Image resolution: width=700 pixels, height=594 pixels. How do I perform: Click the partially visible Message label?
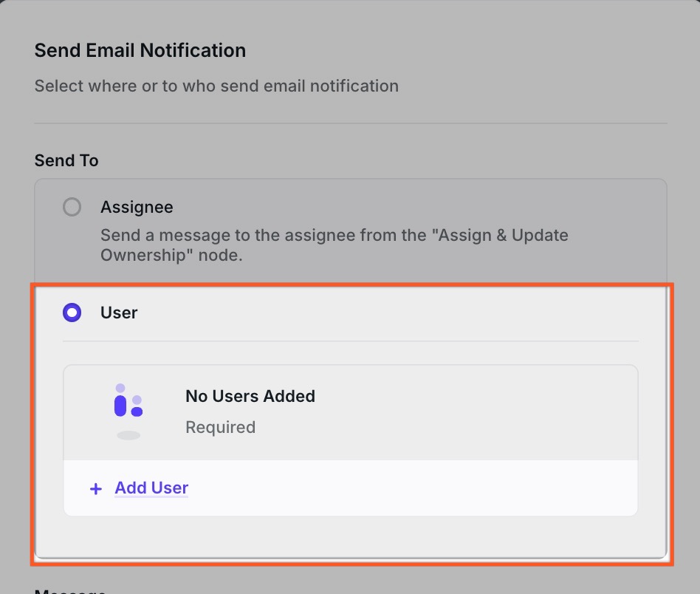(70, 590)
